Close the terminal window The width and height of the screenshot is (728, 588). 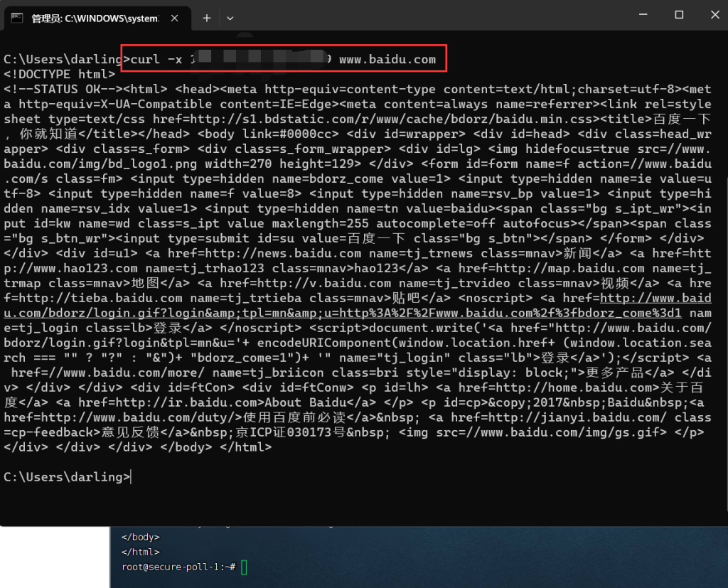click(x=712, y=15)
